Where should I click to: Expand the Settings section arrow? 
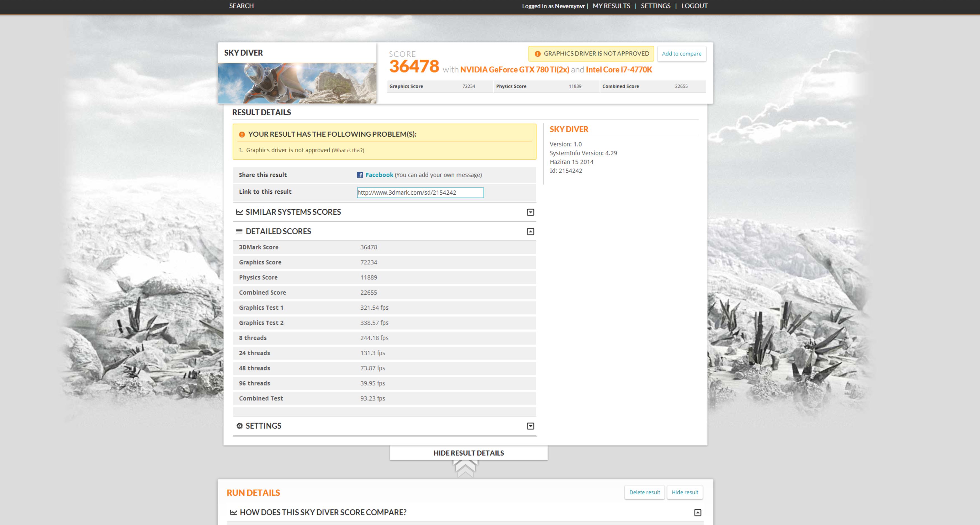click(530, 426)
